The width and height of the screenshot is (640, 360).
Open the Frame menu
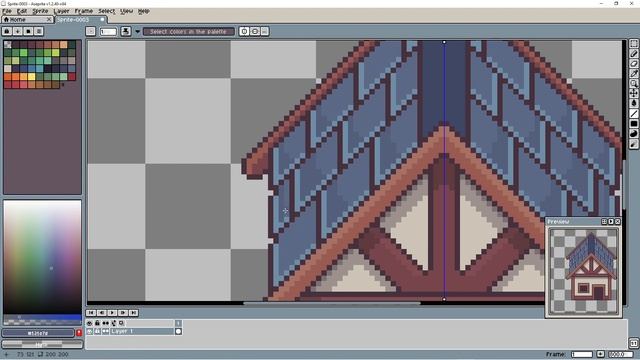point(84,11)
